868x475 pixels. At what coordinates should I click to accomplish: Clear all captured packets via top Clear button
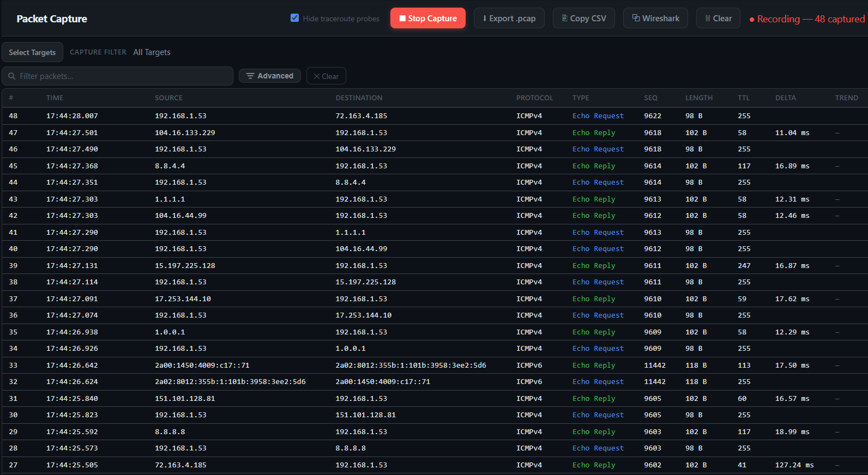click(718, 18)
